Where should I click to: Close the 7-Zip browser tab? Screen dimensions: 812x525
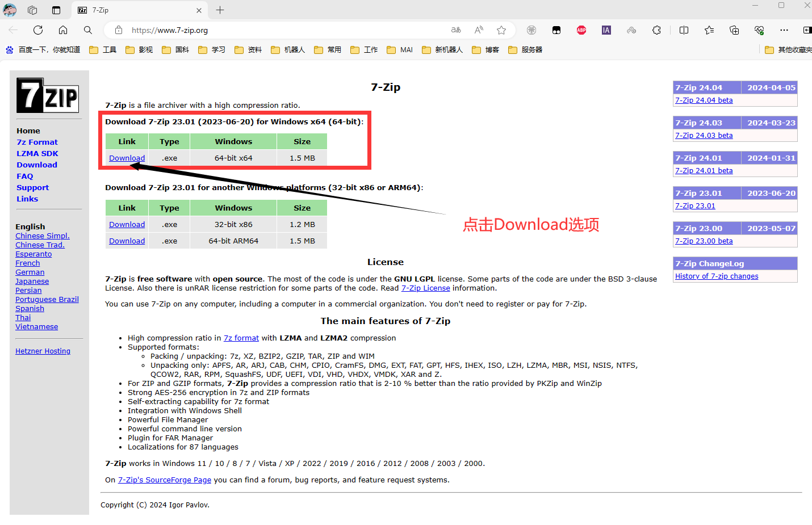(199, 10)
